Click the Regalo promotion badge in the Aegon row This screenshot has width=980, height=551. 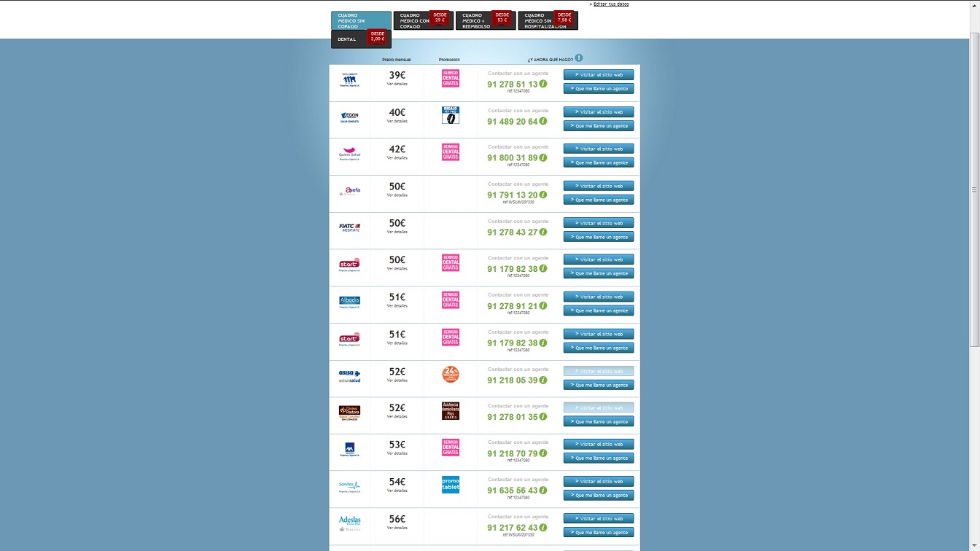pyautogui.click(x=451, y=115)
